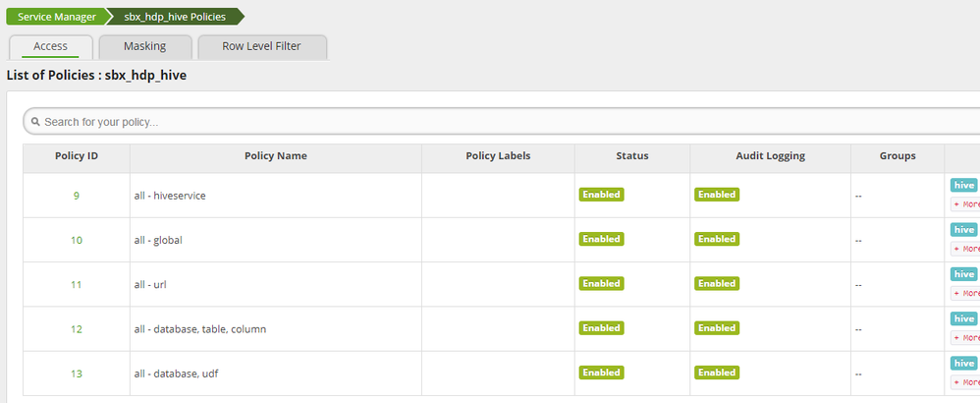Click the hive tag in policy 13 row
This screenshot has width=980, height=403.
point(963,363)
